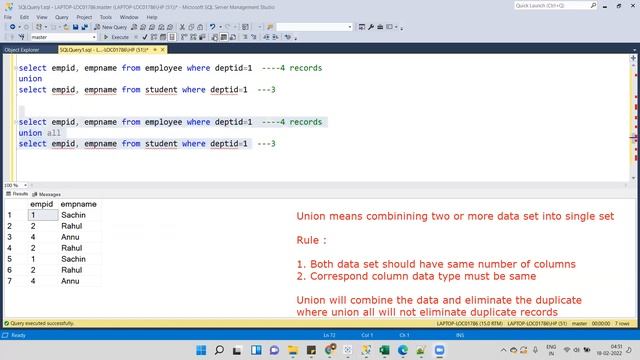Viewport: 640px width, 360px height.
Task: Open Query Options icon
Action: [x=163, y=37]
